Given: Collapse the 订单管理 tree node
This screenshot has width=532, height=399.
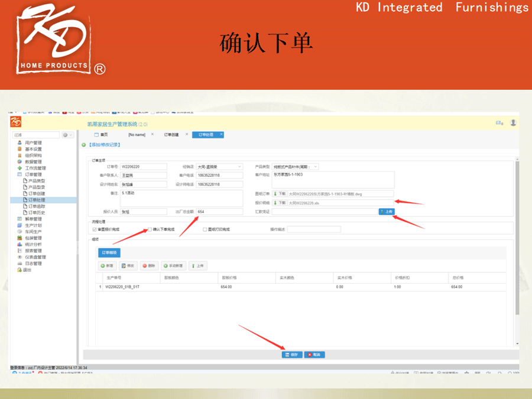Looking at the screenshot, I should (20, 174).
